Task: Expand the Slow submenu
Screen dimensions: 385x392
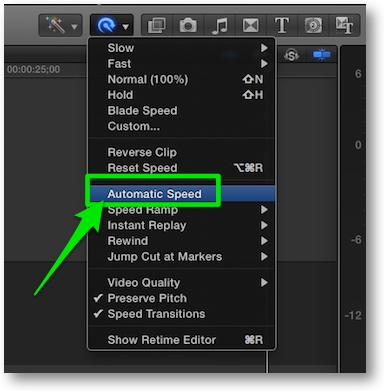Action: point(182,48)
